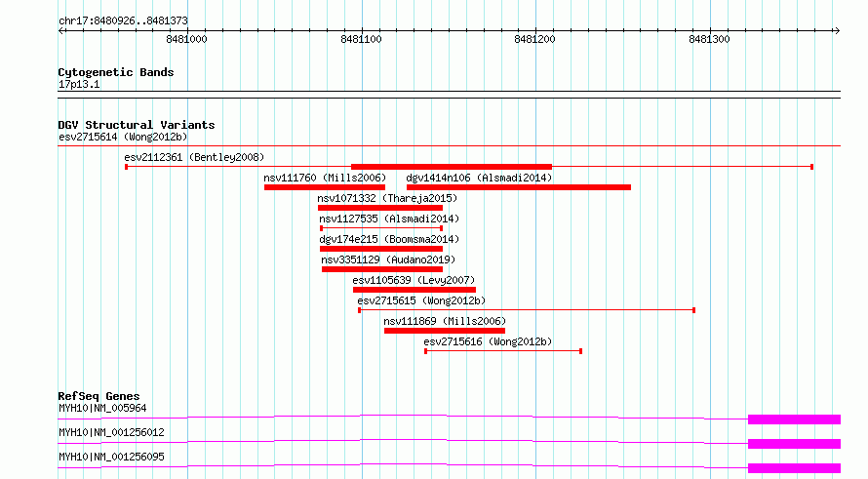The height and width of the screenshot is (479, 868).
Task: Click the RefSeq Genes track title
Action: (99, 396)
